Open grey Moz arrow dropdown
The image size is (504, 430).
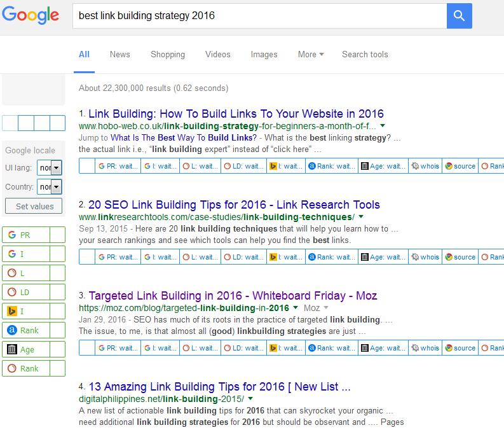[326, 307]
